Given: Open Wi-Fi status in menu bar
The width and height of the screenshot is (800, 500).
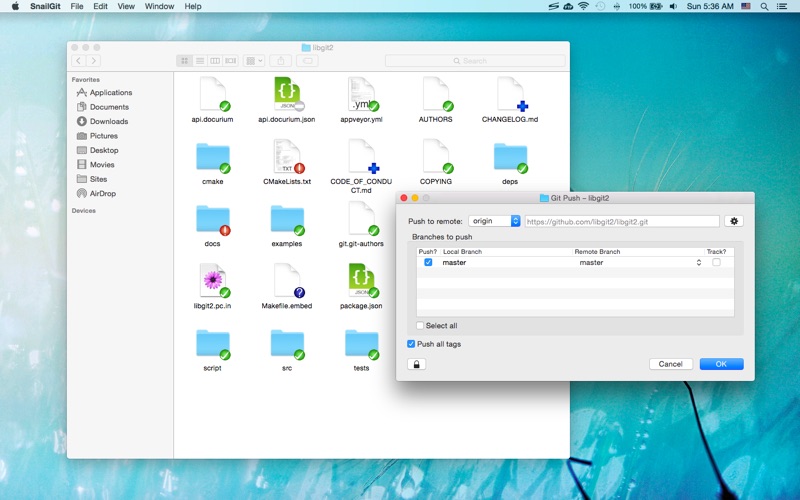Looking at the screenshot, I should point(584,6).
